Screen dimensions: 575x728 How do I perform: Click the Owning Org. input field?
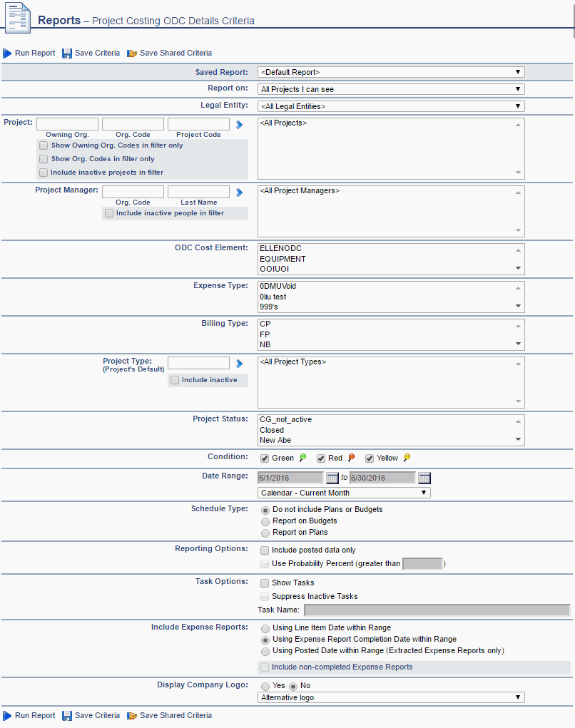pyautogui.click(x=67, y=124)
